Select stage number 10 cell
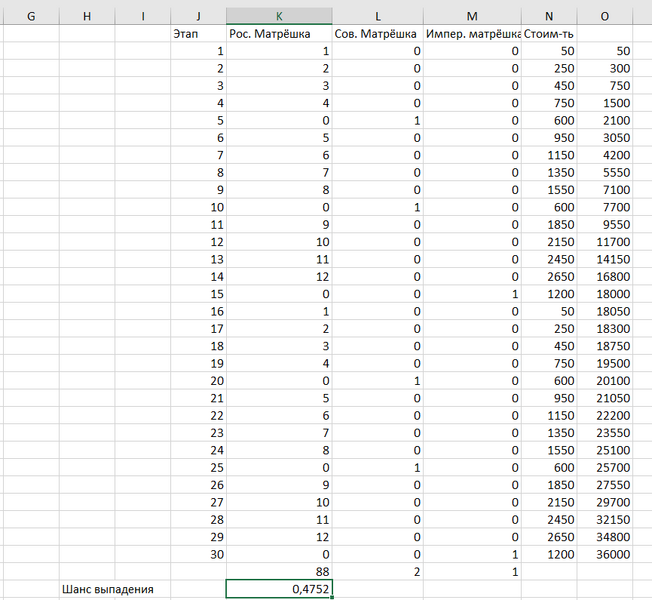 coord(198,207)
